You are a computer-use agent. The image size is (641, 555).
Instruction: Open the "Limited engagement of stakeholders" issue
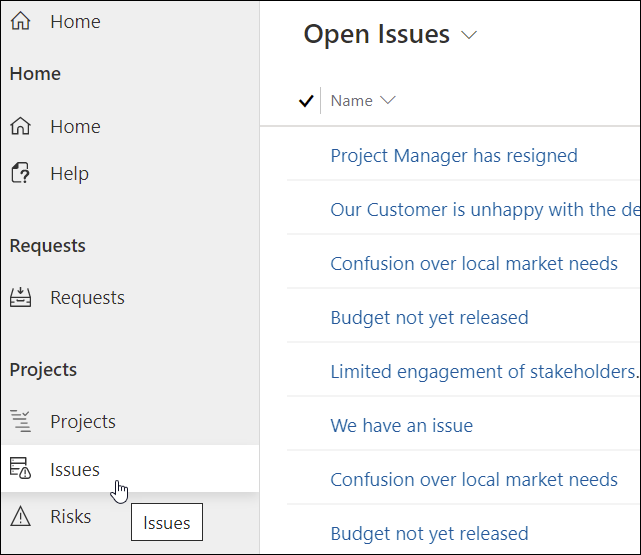tap(484, 372)
